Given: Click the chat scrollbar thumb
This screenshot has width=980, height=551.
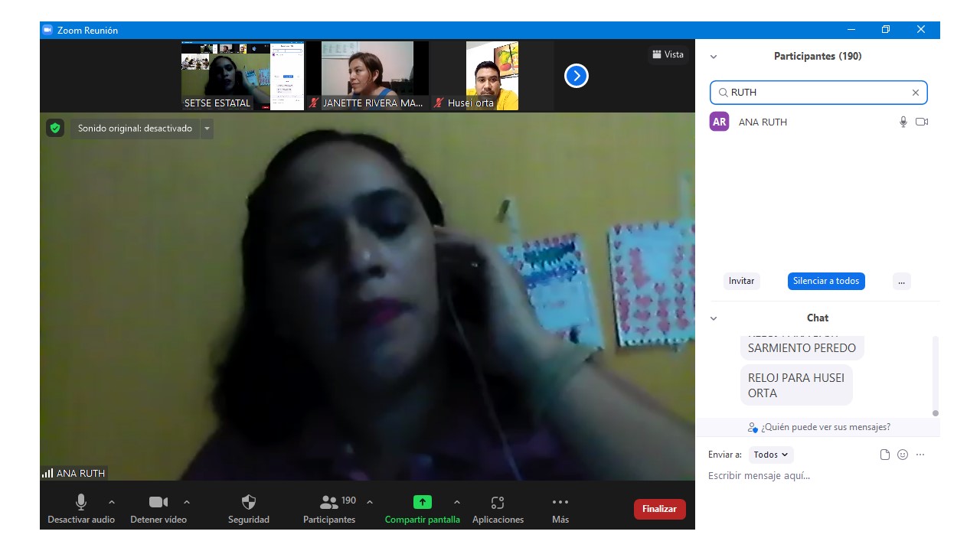Looking at the screenshot, I should (935, 413).
